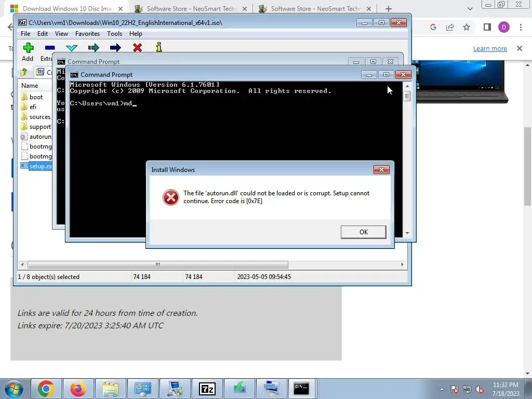Show hidden tray icons via the small arrow
Image resolution: width=532 pixels, height=399 pixels.
(442, 389)
